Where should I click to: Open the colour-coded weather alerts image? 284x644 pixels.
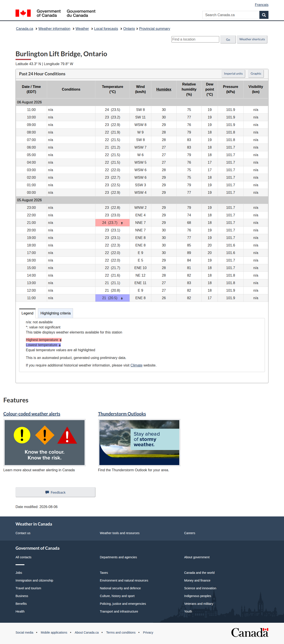point(45,442)
